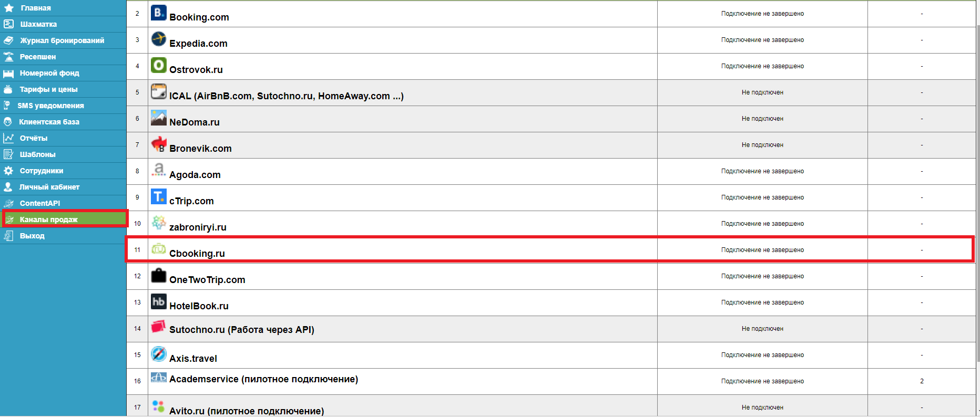Click the Сотрудники gear icon
This screenshot has width=980, height=418.
(8, 171)
